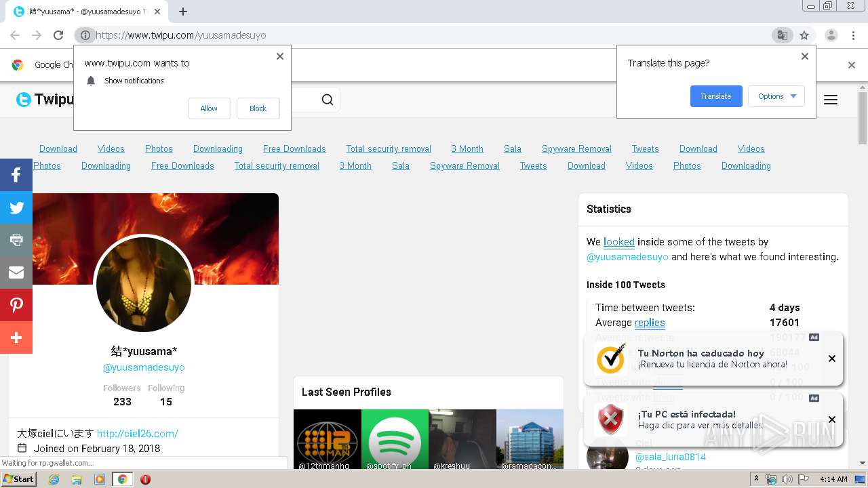
Task: Open the Spotify profile thumbnail
Action: click(x=395, y=439)
